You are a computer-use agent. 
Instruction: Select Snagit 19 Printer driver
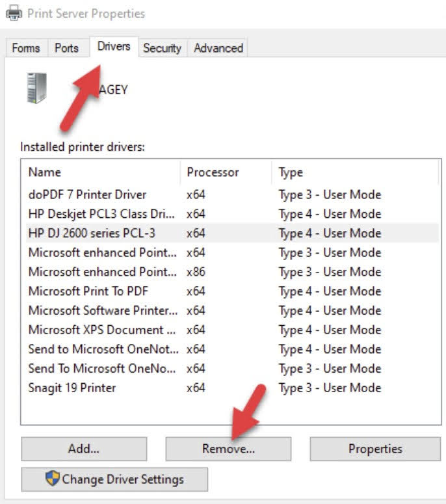tap(233, 388)
